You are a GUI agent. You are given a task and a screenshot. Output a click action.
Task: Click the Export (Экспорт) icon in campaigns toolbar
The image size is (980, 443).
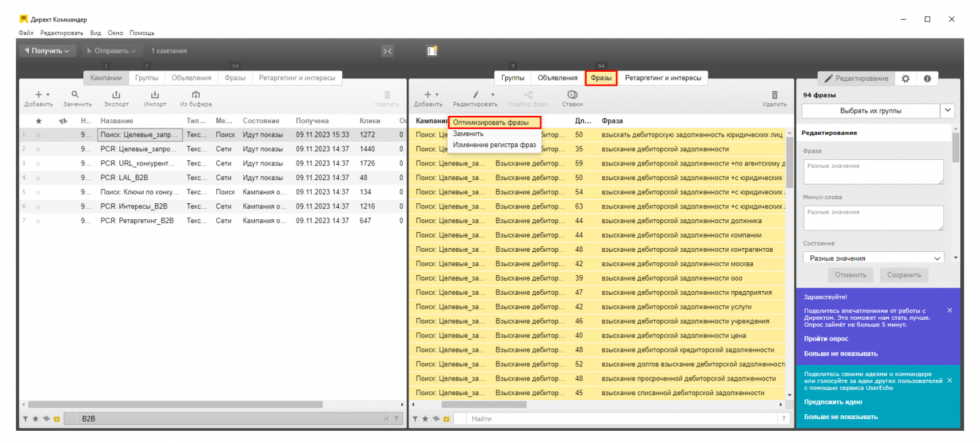(x=116, y=95)
